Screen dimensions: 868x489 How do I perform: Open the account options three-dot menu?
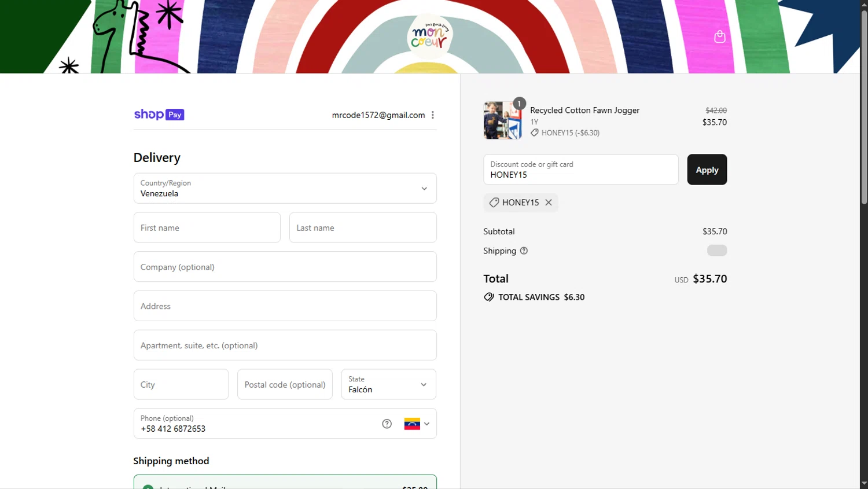click(433, 115)
